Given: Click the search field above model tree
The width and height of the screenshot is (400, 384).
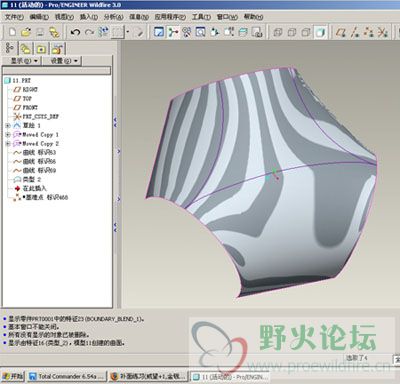Looking at the screenshot, I should tap(56, 71).
